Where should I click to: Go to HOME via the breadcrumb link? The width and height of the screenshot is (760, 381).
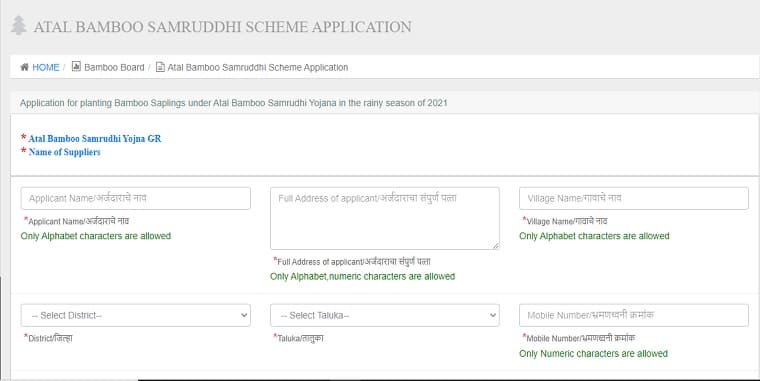point(46,67)
